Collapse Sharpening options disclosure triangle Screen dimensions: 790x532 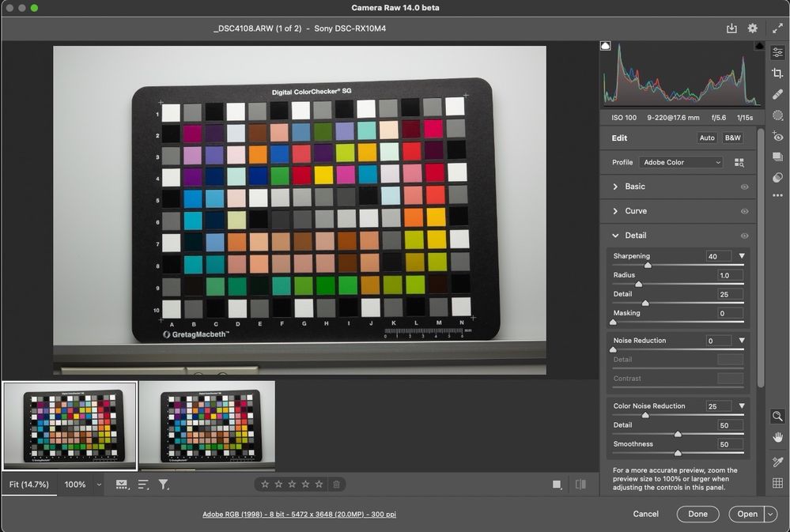pos(742,256)
